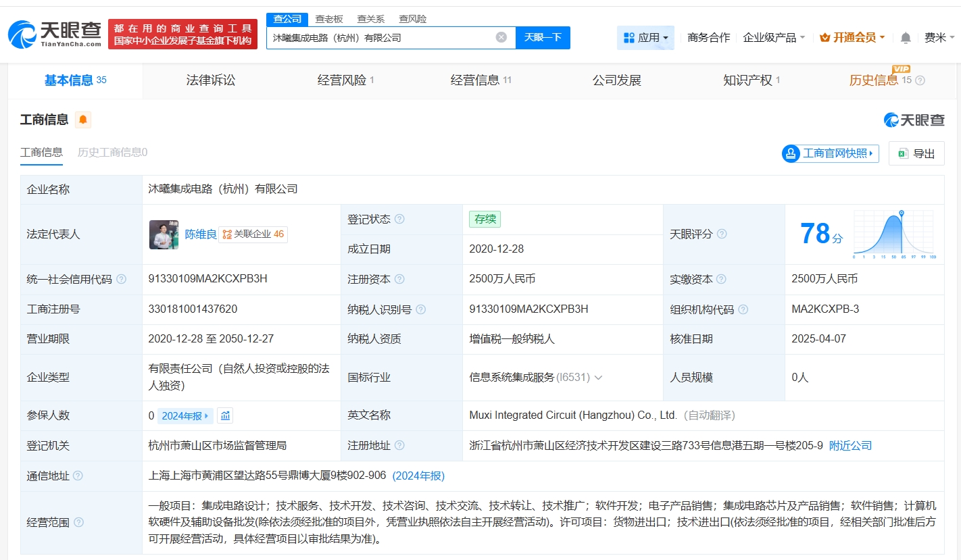Click help icon next to 天眼评分
This screenshot has height=560, width=961.
click(x=722, y=234)
